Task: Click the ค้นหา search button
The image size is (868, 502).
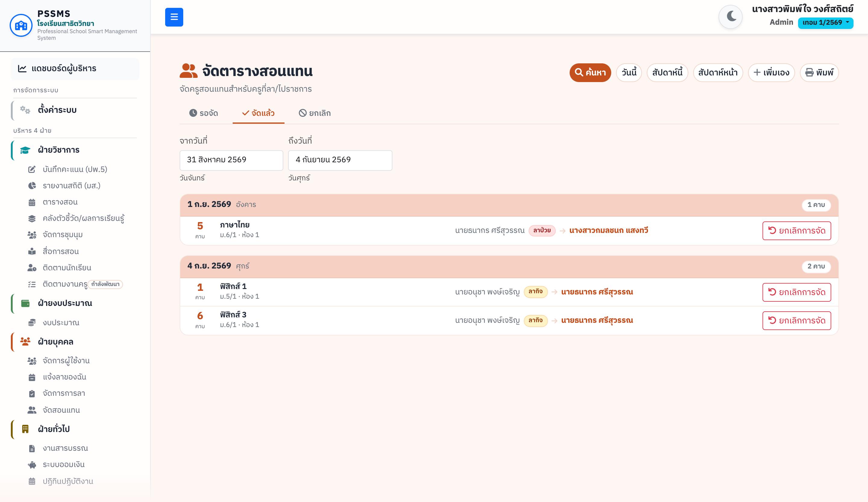Action: coord(590,72)
